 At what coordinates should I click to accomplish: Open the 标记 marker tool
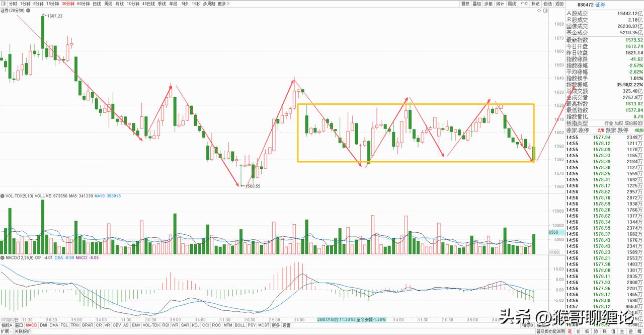tap(536, 4)
